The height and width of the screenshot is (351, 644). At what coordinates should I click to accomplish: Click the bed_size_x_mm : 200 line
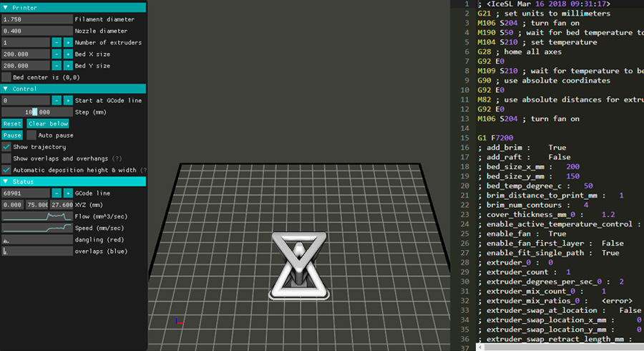pos(529,166)
